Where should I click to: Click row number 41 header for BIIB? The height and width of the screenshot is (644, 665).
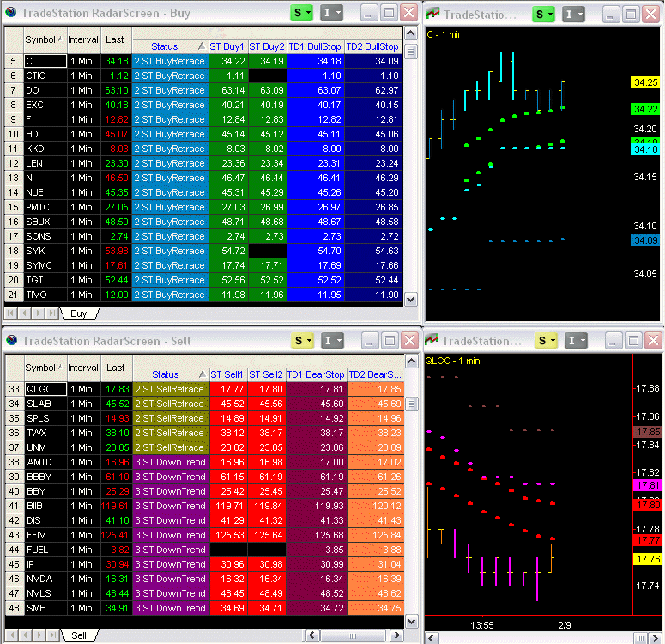(15, 506)
